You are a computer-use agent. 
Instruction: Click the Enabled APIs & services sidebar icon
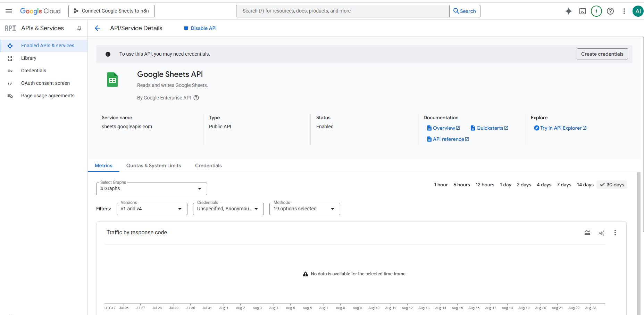[x=10, y=46]
